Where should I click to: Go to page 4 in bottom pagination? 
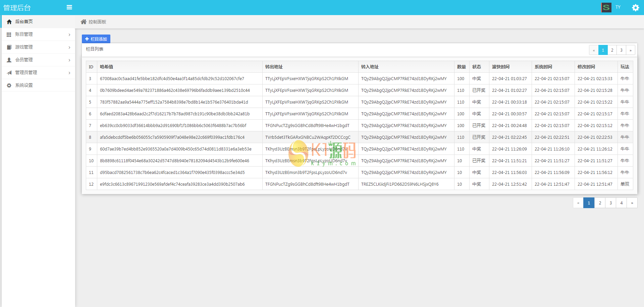[x=621, y=203]
